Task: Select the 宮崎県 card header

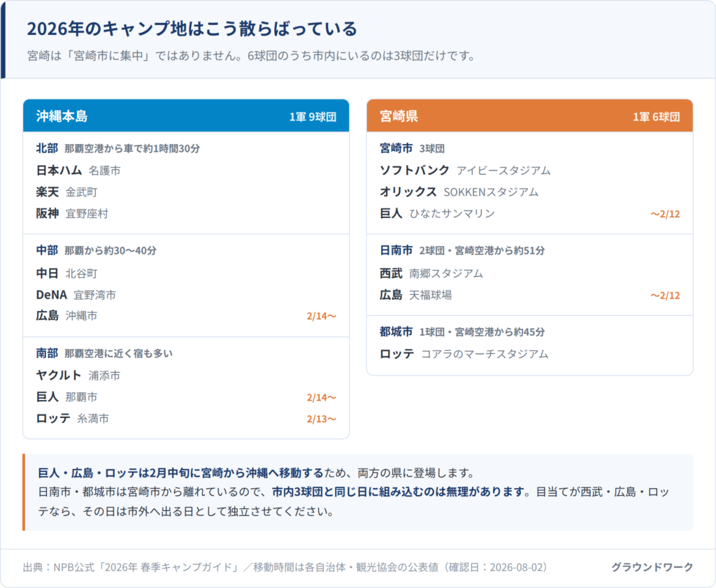Action: 530,116
